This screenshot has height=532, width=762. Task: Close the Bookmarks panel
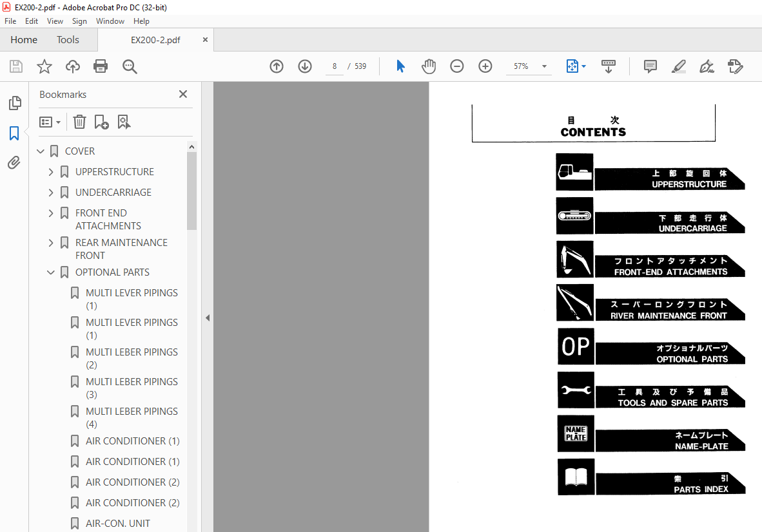182,94
